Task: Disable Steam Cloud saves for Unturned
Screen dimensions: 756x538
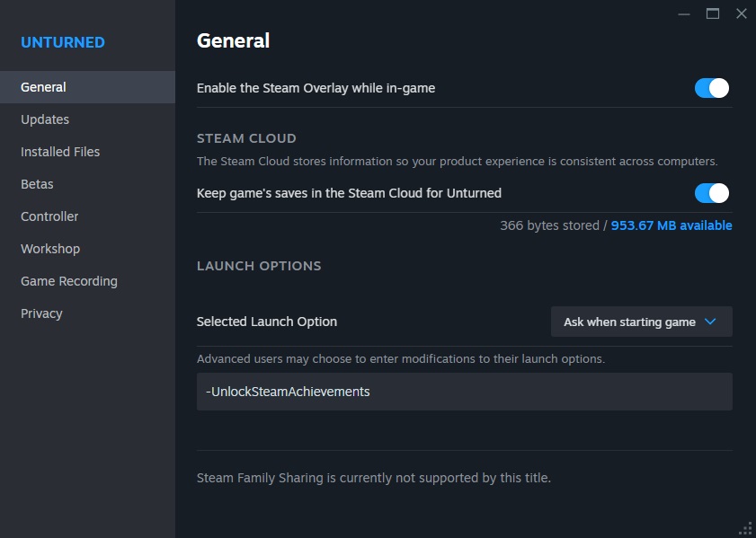Action: click(711, 193)
